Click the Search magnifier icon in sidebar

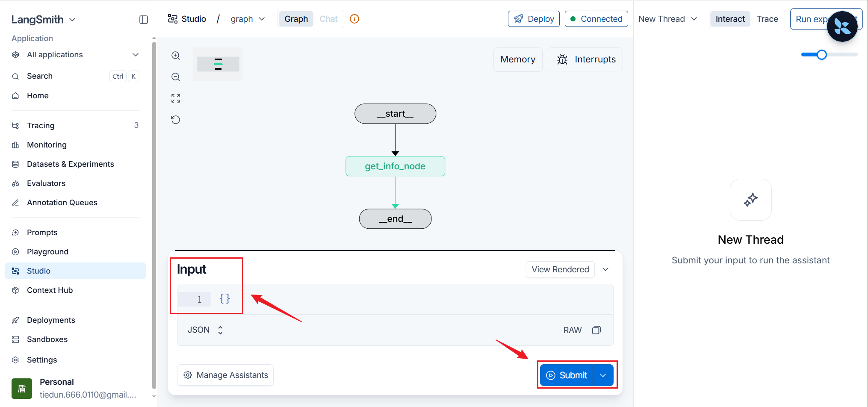pyautogui.click(x=15, y=77)
